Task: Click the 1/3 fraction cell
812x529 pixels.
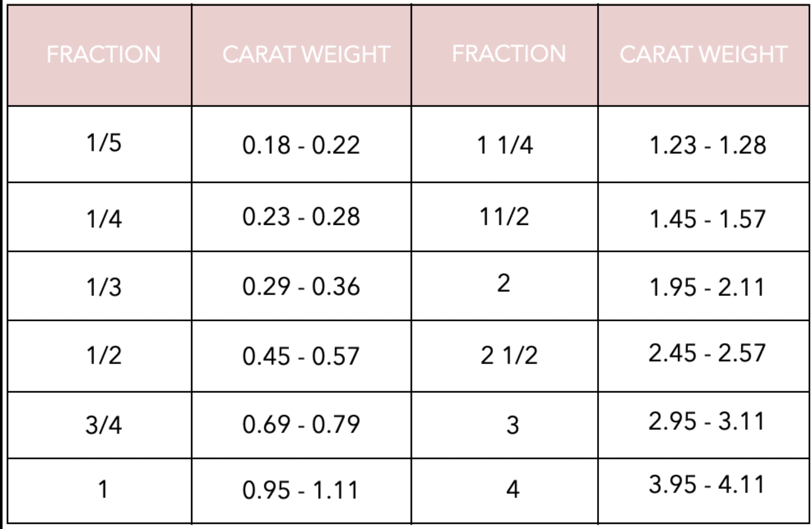Action: [x=104, y=287]
